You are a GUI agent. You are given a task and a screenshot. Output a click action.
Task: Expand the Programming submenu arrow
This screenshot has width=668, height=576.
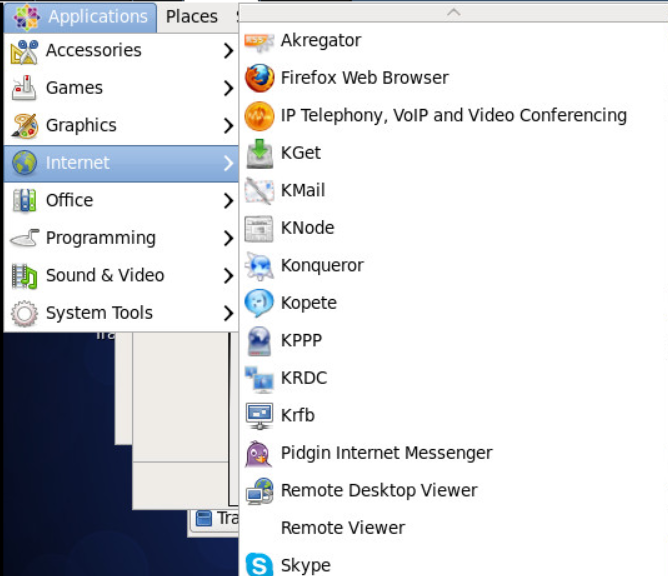(228, 238)
